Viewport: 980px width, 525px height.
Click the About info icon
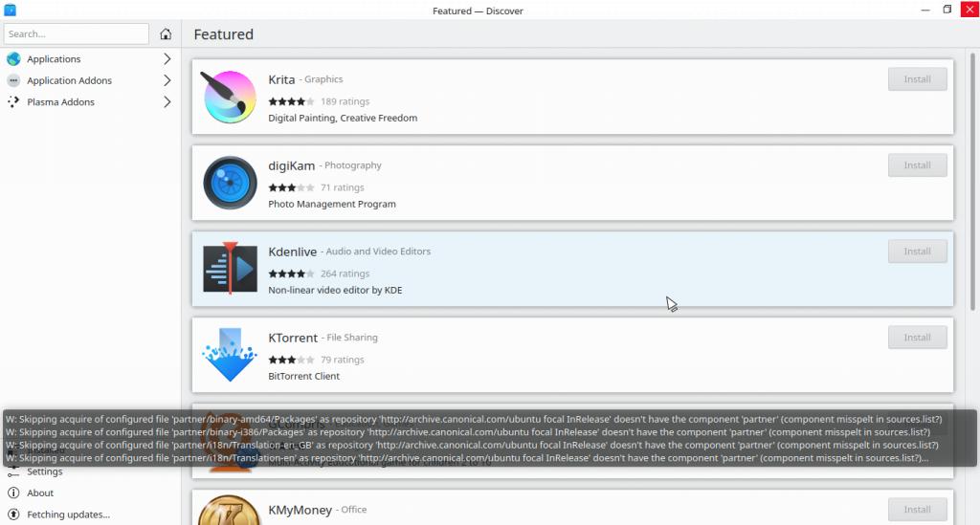tap(13, 493)
